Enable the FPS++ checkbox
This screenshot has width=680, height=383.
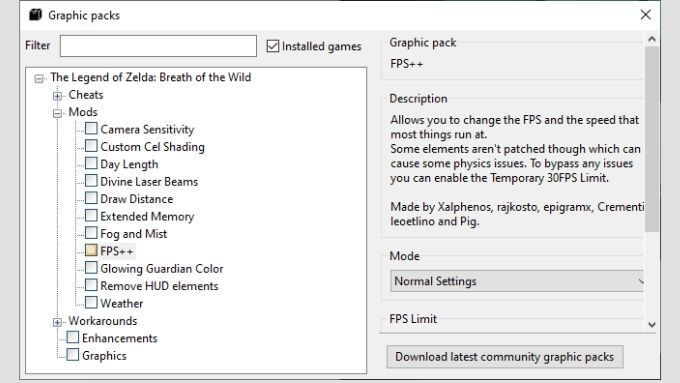coord(91,250)
